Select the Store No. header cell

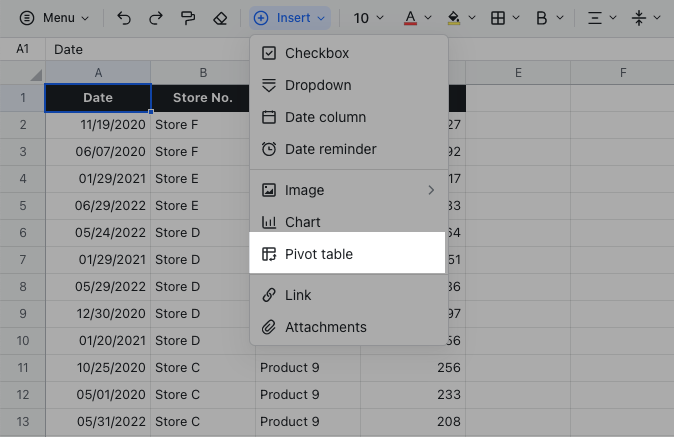pyautogui.click(x=202, y=98)
